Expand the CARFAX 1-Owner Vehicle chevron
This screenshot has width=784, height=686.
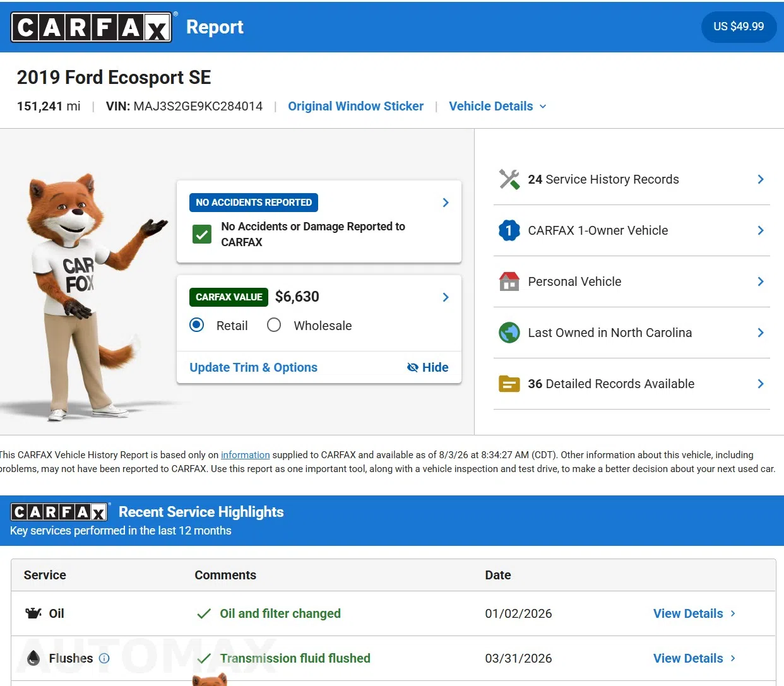pos(761,230)
